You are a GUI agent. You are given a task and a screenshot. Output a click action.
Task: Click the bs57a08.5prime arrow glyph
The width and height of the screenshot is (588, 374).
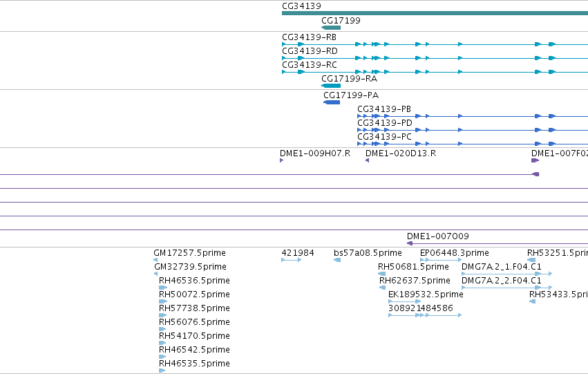click(x=337, y=260)
